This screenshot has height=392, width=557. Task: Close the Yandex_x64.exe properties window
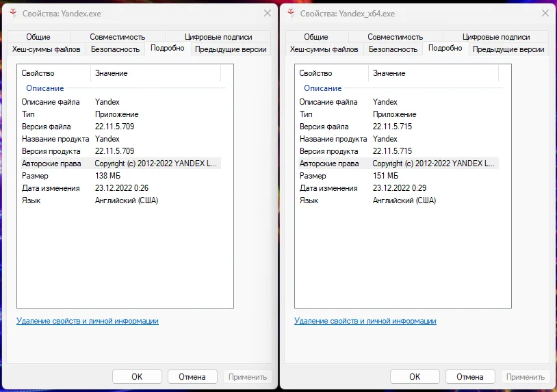[x=545, y=13]
